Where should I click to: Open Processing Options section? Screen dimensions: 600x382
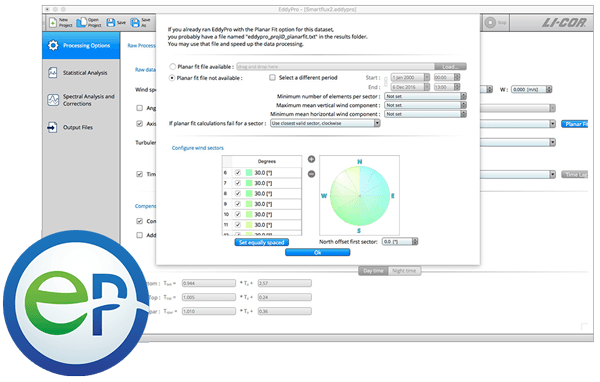(81, 46)
